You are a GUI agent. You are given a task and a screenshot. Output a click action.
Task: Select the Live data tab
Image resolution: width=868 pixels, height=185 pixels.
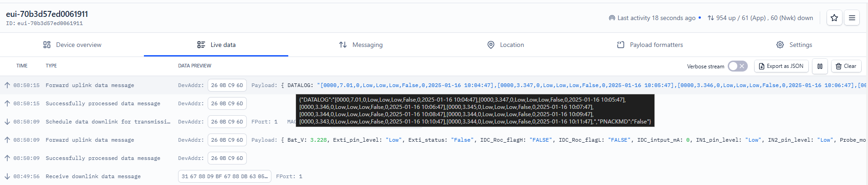tap(216, 45)
